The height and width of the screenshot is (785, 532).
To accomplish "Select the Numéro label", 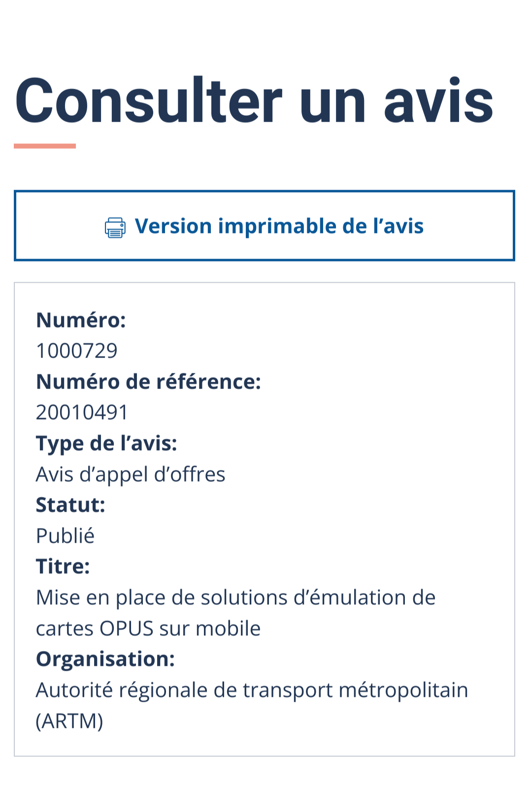I will (81, 320).
